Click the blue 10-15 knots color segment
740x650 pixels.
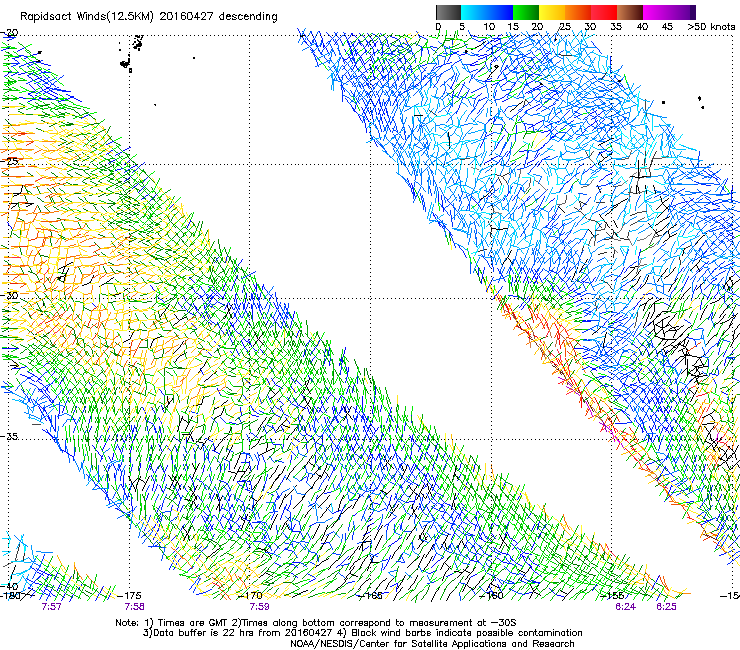[500, 12]
